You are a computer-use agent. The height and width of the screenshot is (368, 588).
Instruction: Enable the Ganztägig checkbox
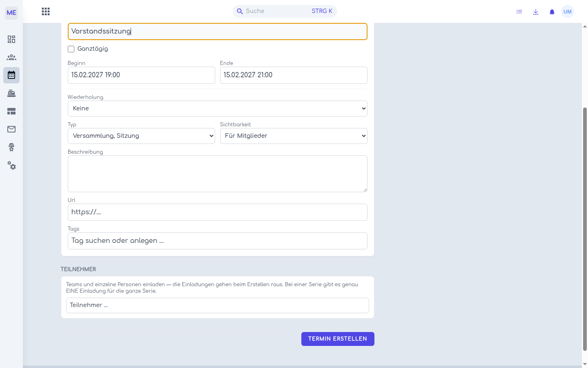pyautogui.click(x=71, y=49)
